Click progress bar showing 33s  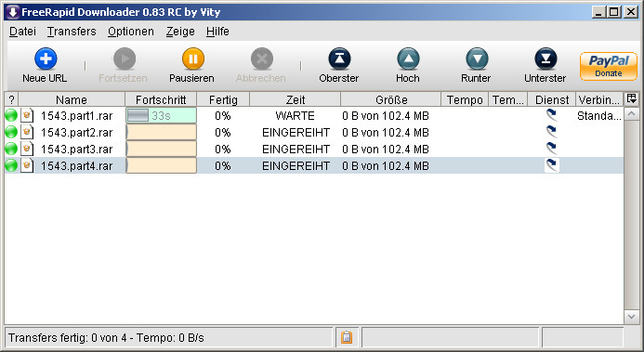[161, 116]
